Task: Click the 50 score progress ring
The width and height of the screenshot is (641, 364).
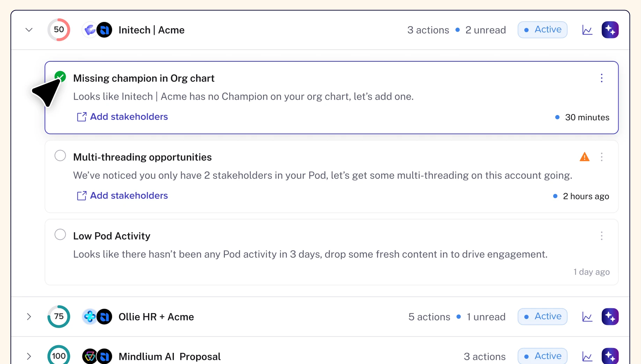Action: point(59,30)
